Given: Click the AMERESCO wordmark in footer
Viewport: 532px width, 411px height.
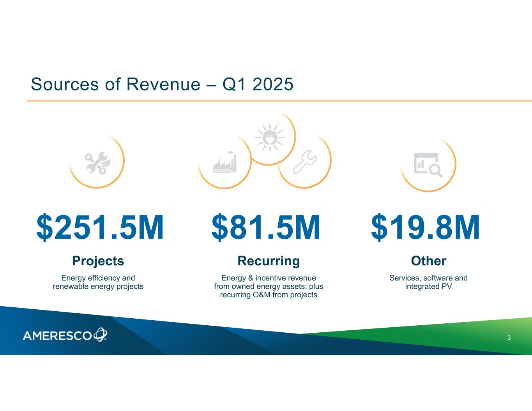Looking at the screenshot, I should 57,335.
